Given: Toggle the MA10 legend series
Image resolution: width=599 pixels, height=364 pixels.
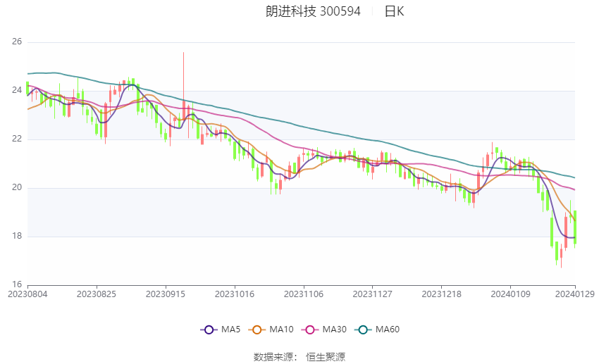Looking at the screenshot, I should click(271, 330).
